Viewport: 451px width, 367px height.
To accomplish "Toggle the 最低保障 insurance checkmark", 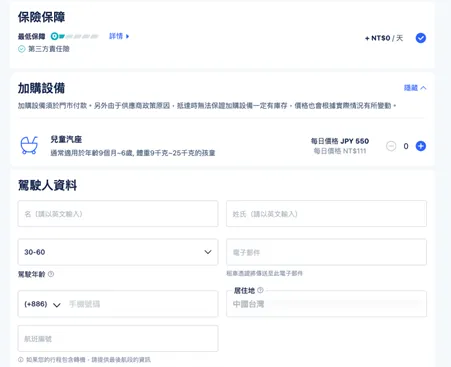I will coord(421,38).
